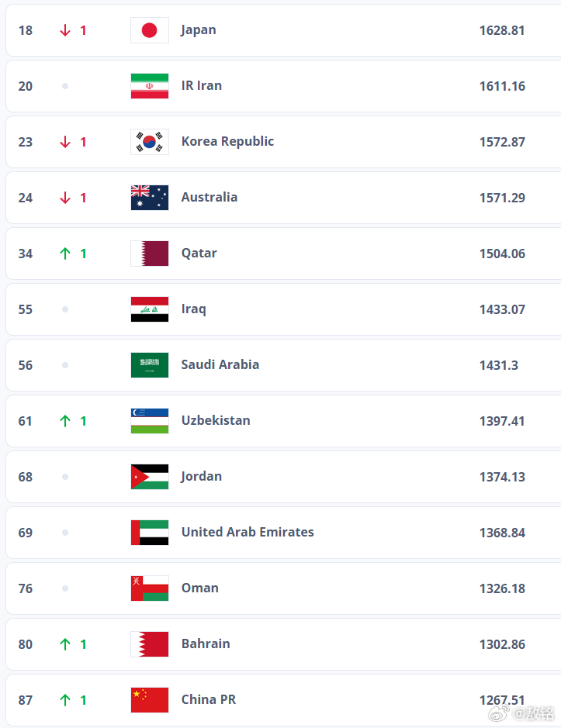Open the Bahrain team name link
The height and width of the screenshot is (728, 561).
[x=206, y=643]
